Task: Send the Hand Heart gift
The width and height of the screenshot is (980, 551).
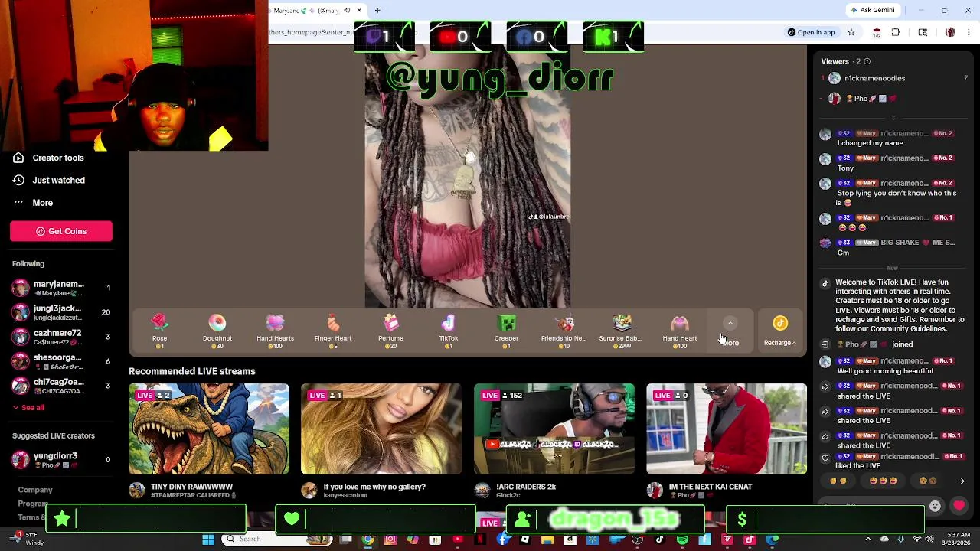Action: (x=680, y=331)
